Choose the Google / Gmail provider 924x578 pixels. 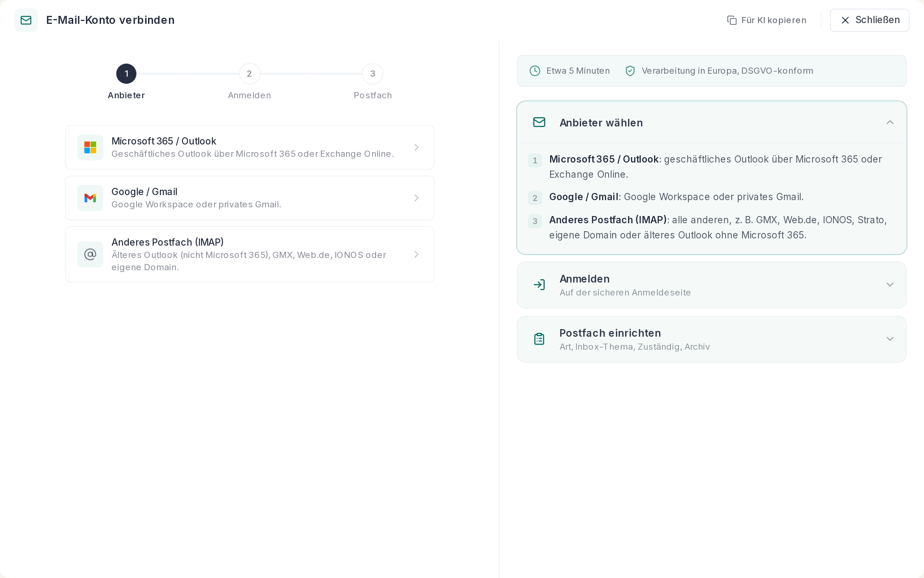250,198
